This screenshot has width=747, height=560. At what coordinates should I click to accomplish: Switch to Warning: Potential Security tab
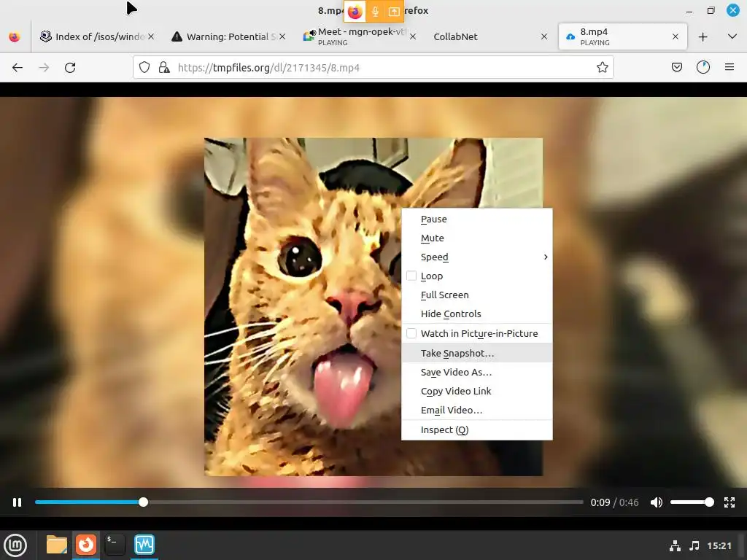[x=228, y=36]
